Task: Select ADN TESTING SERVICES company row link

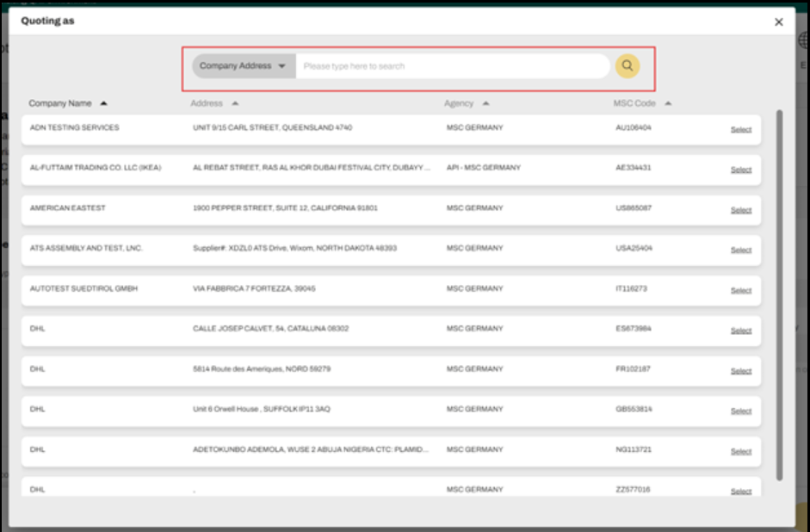Action: click(741, 130)
